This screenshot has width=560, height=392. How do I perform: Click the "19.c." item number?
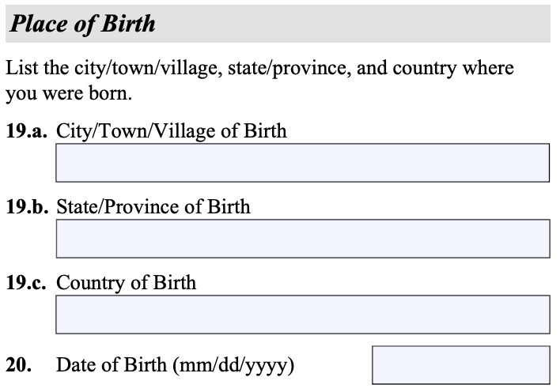(x=27, y=283)
